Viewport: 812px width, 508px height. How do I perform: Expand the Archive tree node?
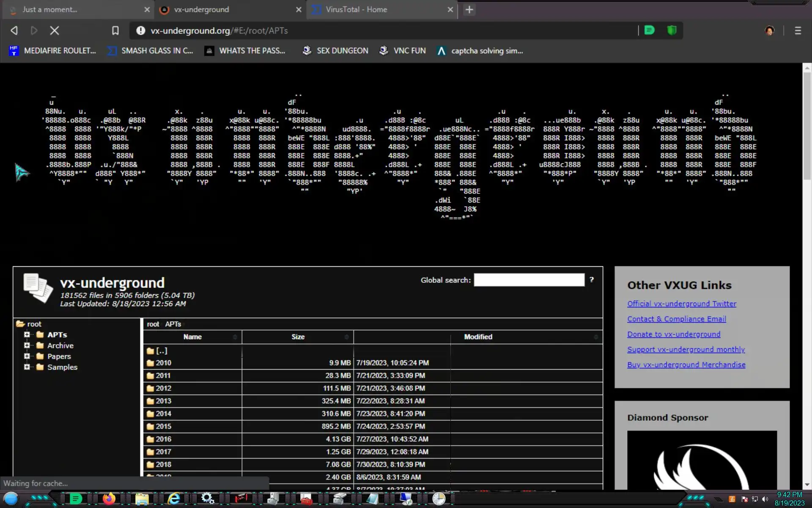[x=27, y=345]
